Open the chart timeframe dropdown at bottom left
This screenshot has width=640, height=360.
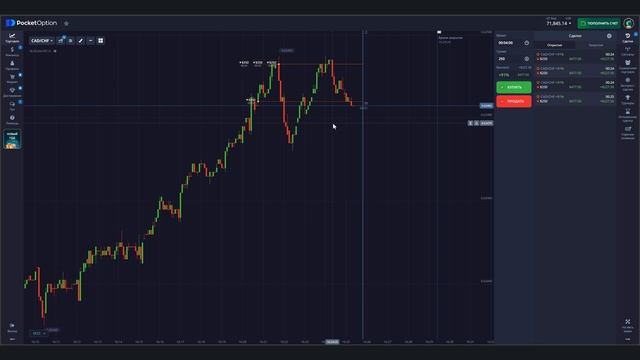pyautogui.click(x=39, y=333)
